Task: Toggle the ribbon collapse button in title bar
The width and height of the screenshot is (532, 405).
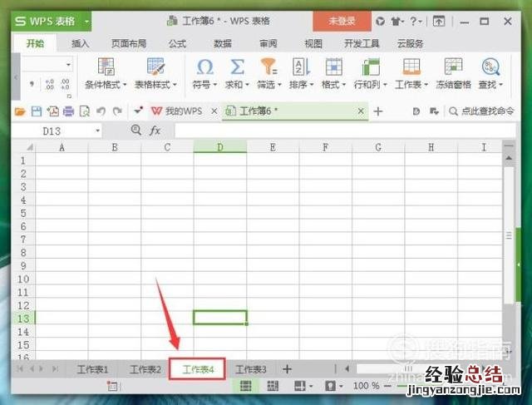Action: click(x=439, y=22)
